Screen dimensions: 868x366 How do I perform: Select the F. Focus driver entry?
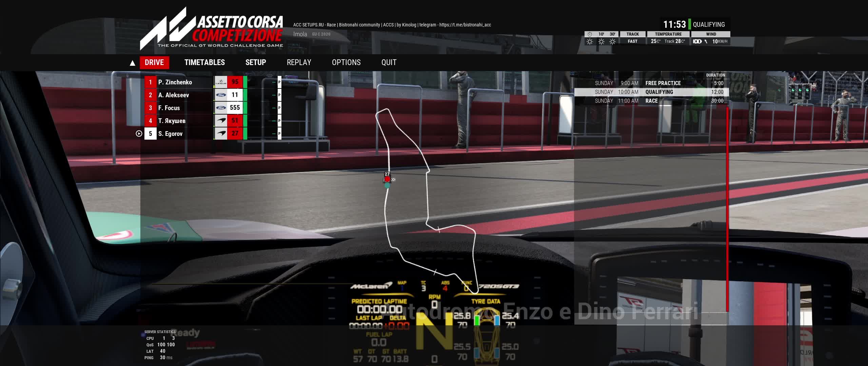coord(170,108)
